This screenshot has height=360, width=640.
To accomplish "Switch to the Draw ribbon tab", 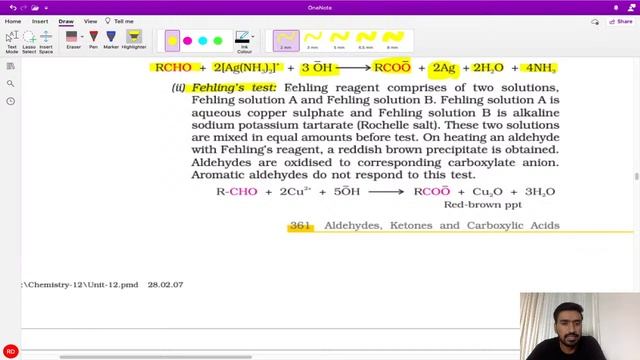I will coord(66,21).
